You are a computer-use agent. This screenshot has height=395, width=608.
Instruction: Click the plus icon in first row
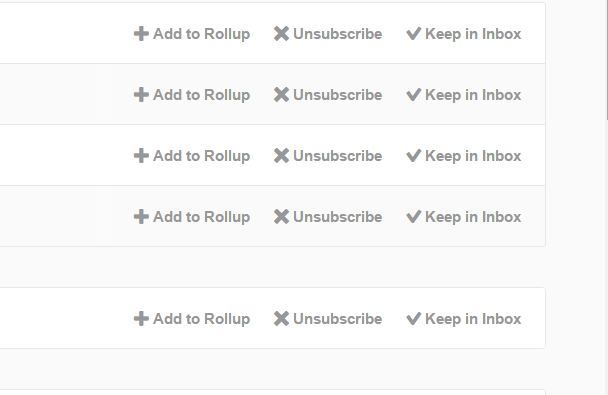pyautogui.click(x=141, y=34)
